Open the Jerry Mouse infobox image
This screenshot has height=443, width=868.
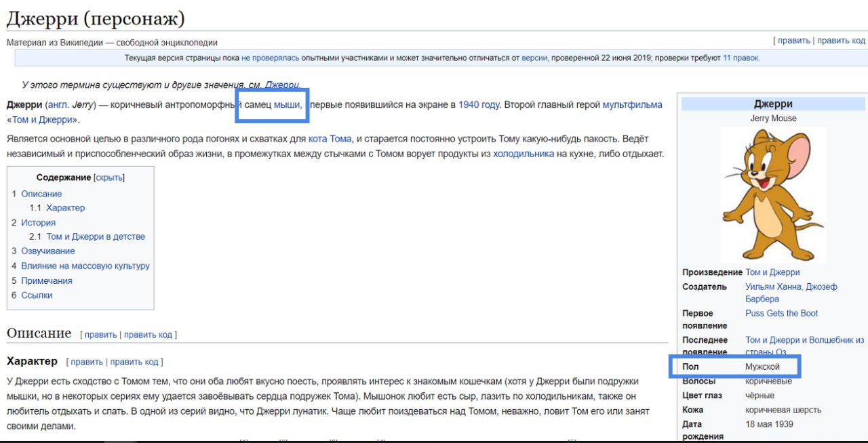click(773, 194)
